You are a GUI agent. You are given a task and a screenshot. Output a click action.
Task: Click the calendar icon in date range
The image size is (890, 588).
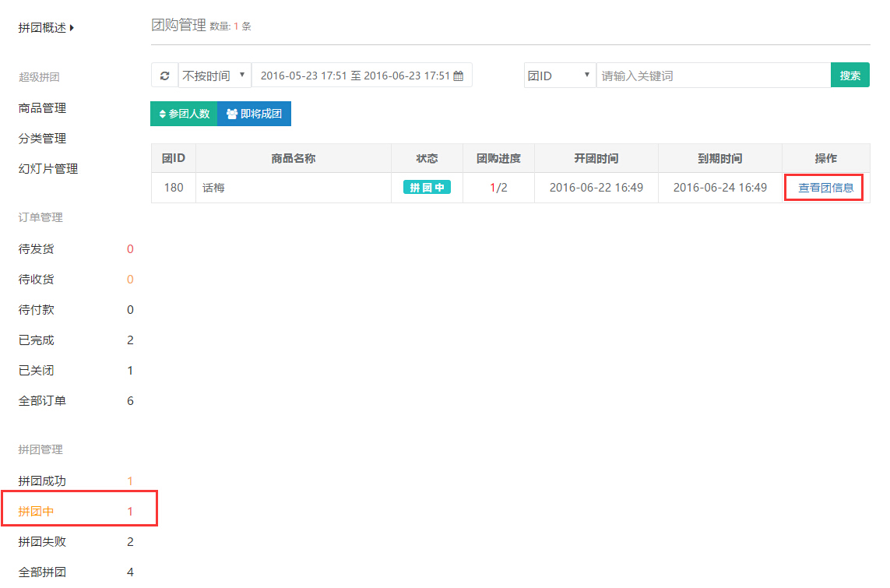(459, 76)
